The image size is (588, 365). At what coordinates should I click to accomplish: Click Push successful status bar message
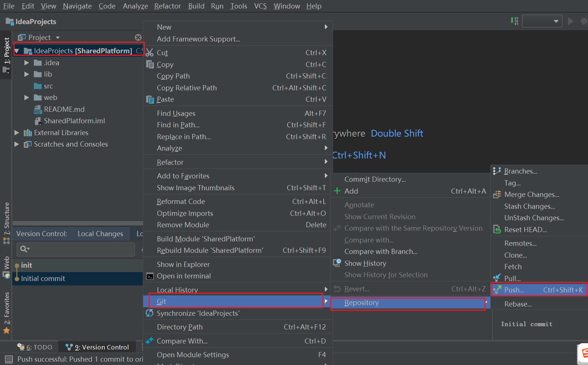pyautogui.click(x=80, y=359)
